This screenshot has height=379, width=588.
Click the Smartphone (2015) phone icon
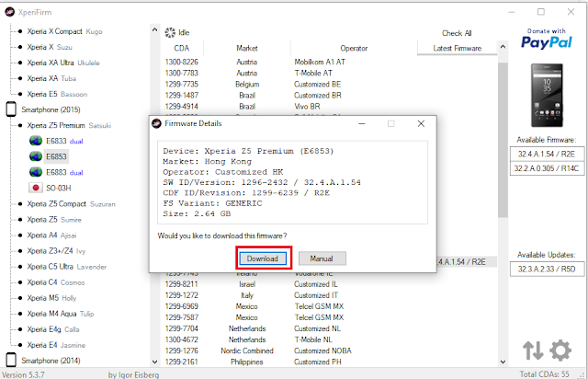pyautogui.click(x=11, y=109)
